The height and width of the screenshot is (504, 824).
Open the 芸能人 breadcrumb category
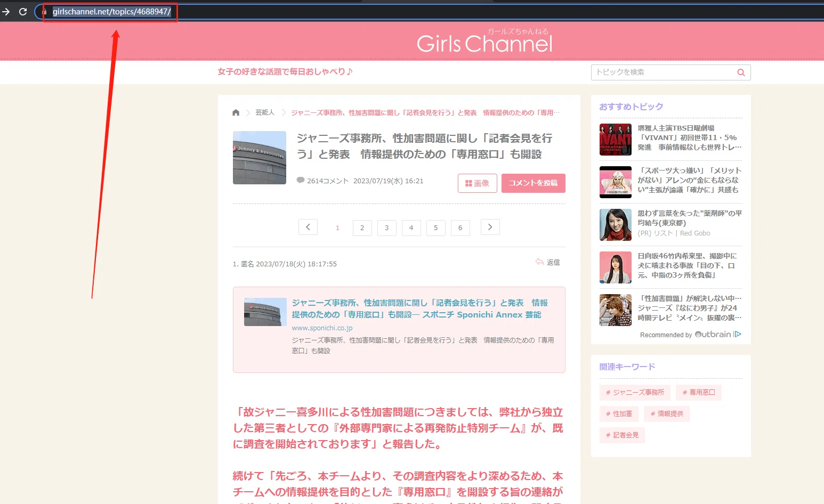coord(265,112)
